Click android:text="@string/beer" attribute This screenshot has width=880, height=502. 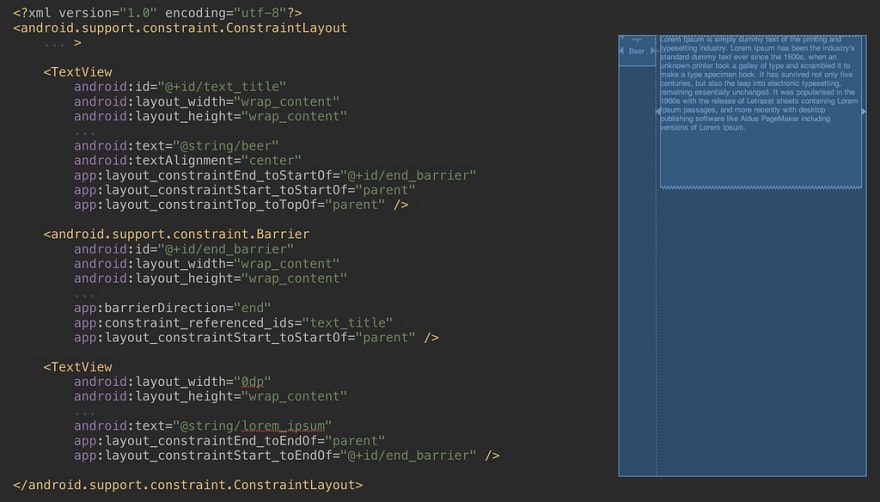176,146
